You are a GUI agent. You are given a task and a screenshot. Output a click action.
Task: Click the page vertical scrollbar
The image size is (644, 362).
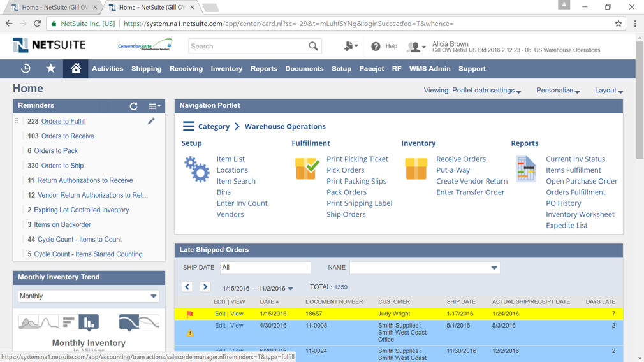(x=640, y=99)
